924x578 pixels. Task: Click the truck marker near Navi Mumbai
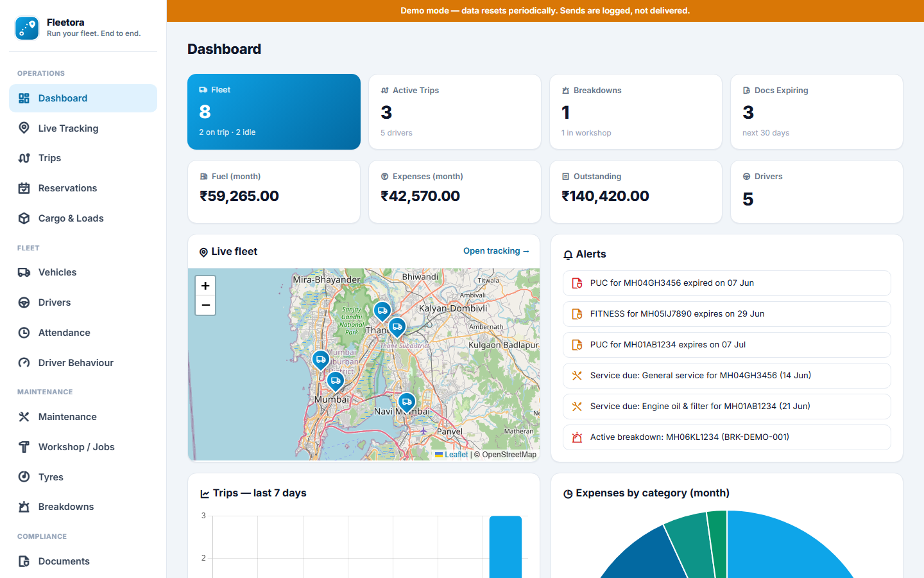point(407,403)
